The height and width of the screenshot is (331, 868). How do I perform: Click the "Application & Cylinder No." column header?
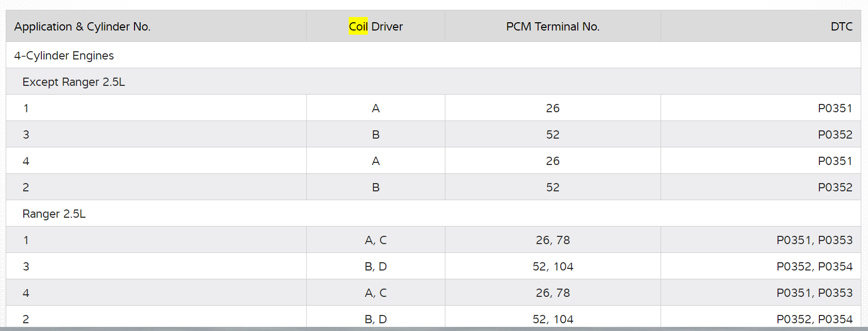coord(82,26)
